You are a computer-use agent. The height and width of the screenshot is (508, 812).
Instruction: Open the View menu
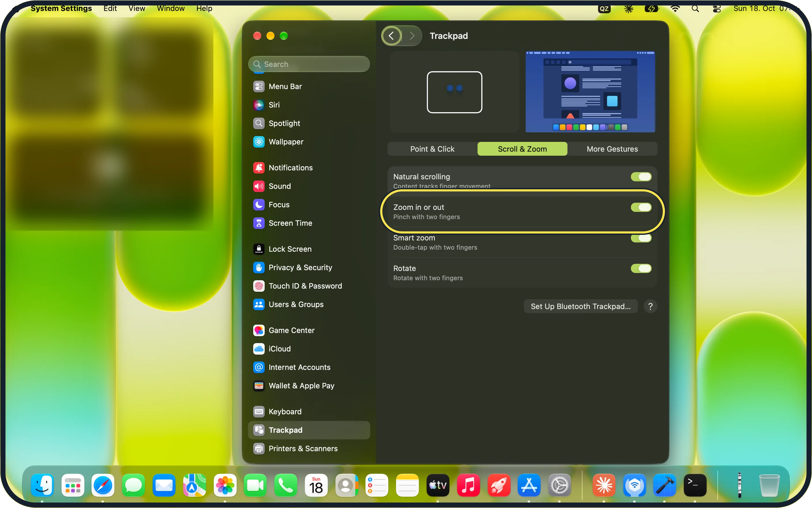click(x=136, y=8)
